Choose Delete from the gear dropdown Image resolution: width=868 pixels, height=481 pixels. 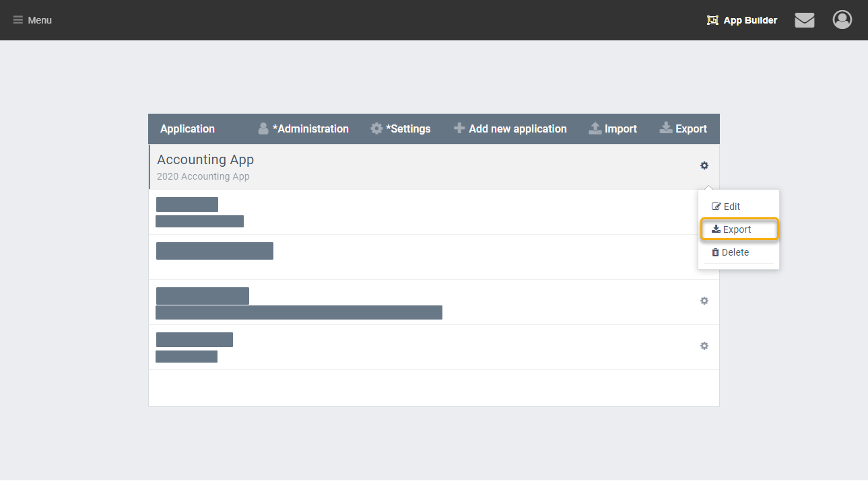tap(730, 252)
